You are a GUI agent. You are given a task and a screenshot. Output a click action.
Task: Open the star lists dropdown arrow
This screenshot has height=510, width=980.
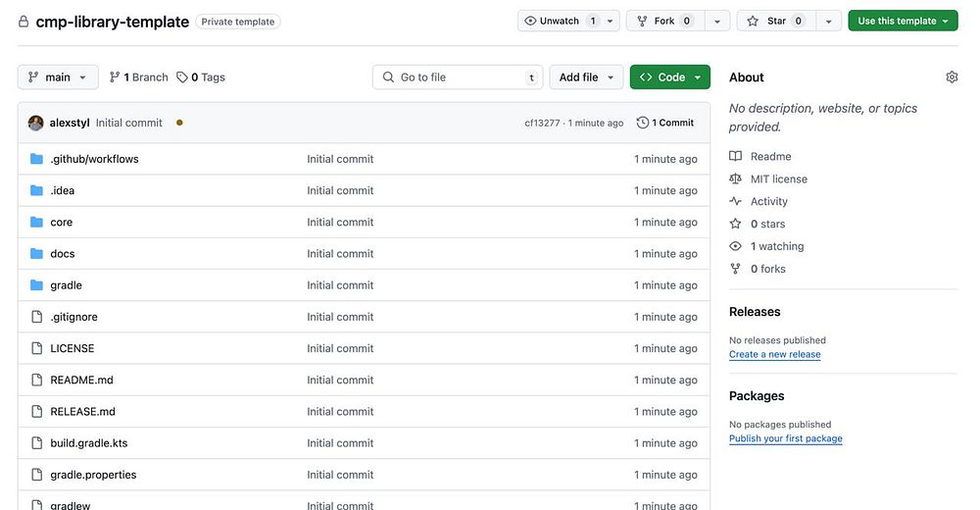(829, 21)
